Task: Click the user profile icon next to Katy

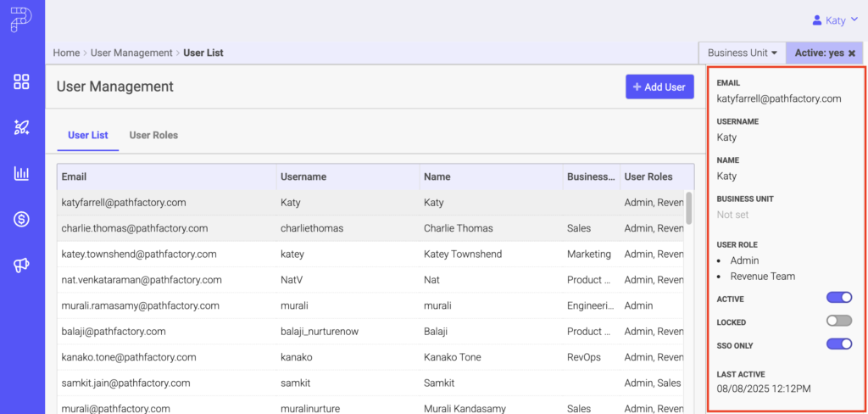Action: click(x=816, y=20)
